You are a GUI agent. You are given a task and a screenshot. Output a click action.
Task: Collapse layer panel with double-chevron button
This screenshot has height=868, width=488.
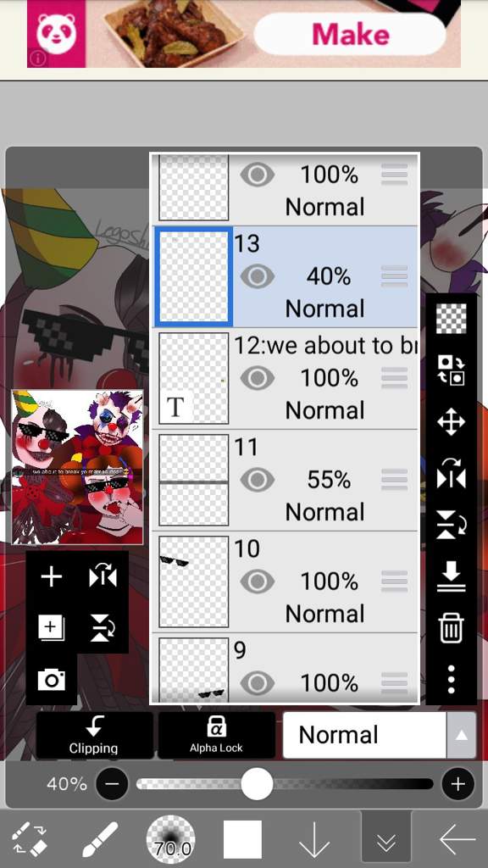coord(385,840)
